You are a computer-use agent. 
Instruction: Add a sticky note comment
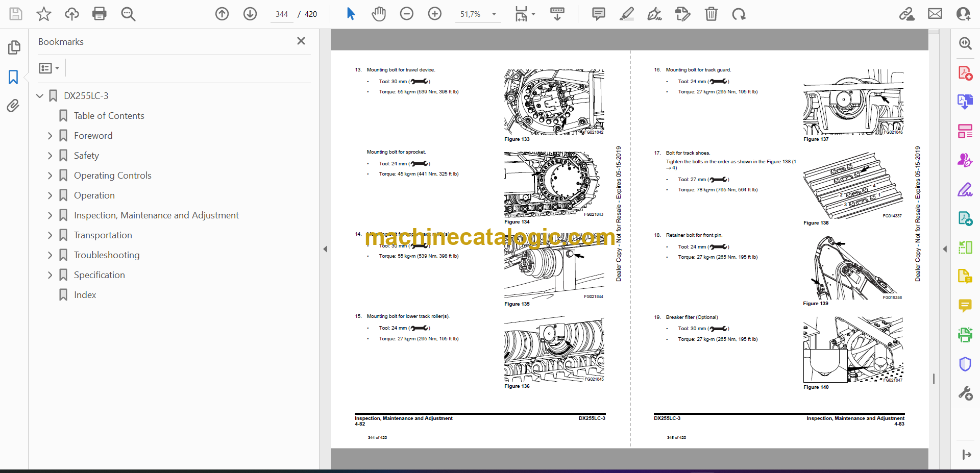pyautogui.click(x=599, y=14)
